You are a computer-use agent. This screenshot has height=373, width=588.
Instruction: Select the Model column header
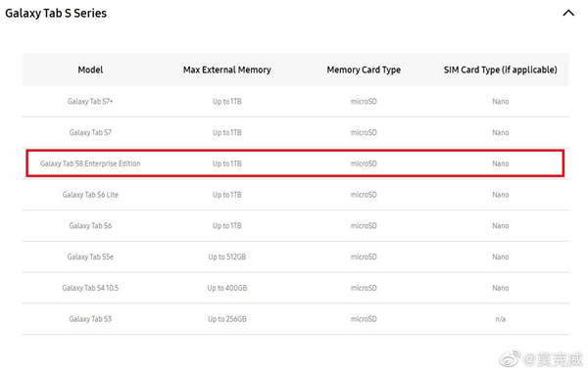tap(90, 70)
